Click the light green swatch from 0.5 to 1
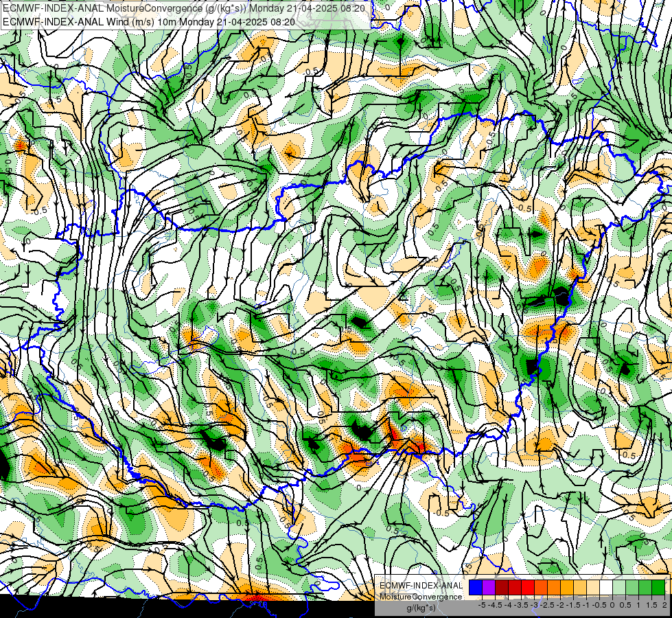This screenshot has width=672, height=618. tap(632, 587)
